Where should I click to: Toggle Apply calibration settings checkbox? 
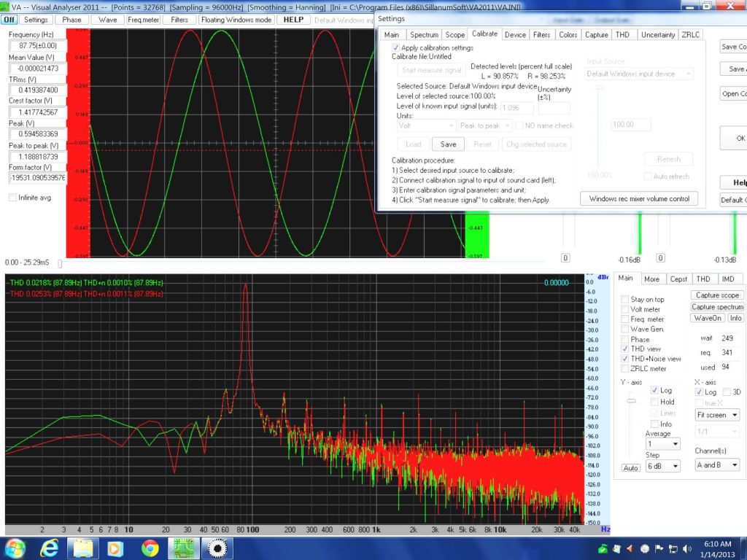tap(395, 47)
